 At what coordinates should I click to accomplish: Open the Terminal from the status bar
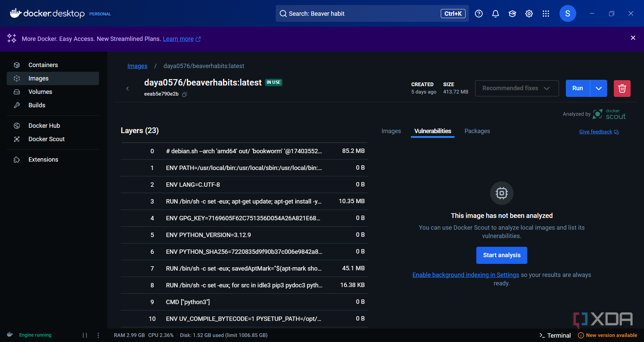tap(555, 335)
